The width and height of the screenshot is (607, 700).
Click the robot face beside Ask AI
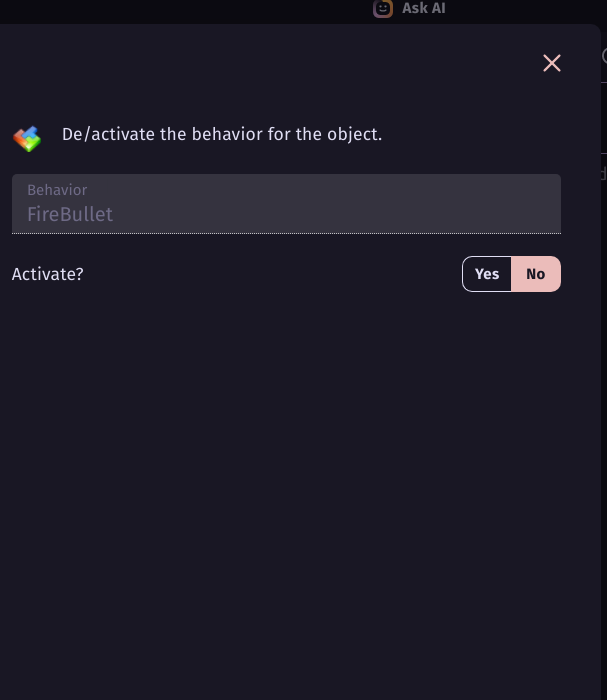[x=383, y=8]
